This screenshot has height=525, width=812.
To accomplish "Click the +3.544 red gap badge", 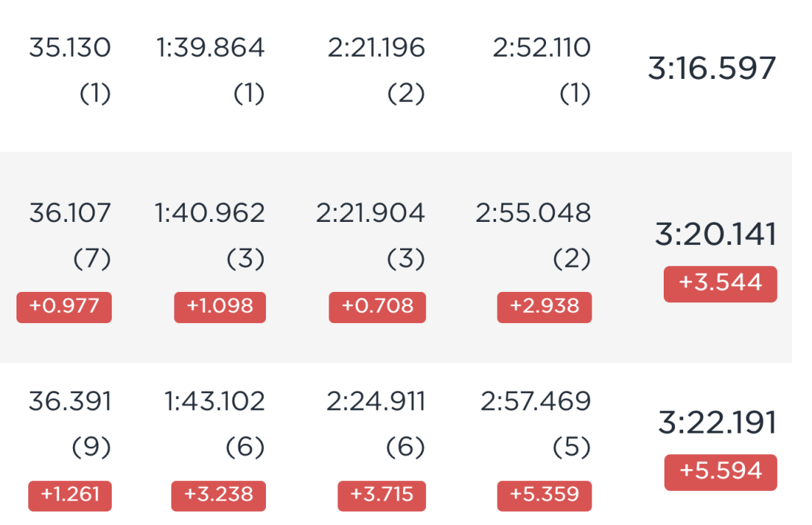I will coord(720,284).
